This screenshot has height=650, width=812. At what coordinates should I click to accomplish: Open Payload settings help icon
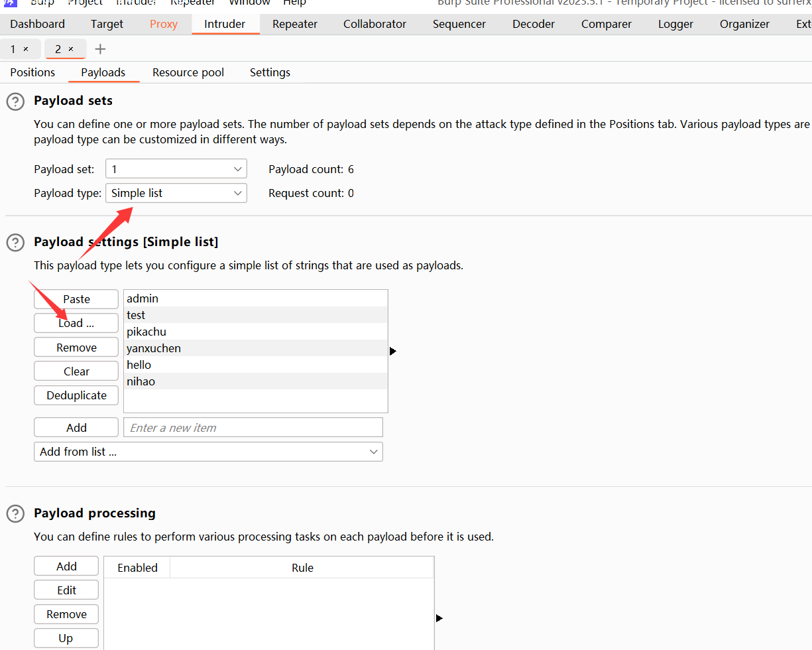pyautogui.click(x=15, y=243)
